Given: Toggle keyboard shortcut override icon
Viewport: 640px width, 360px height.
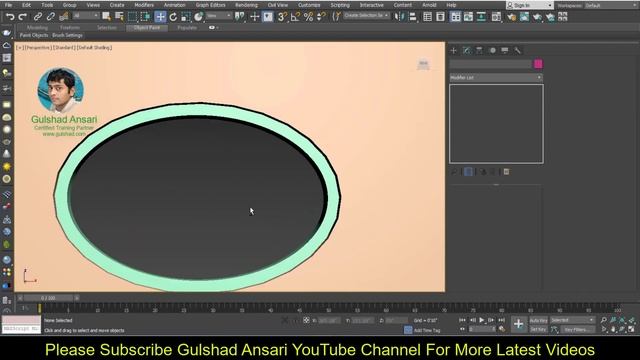Looking at the screenshot, I should coord(268,17).
